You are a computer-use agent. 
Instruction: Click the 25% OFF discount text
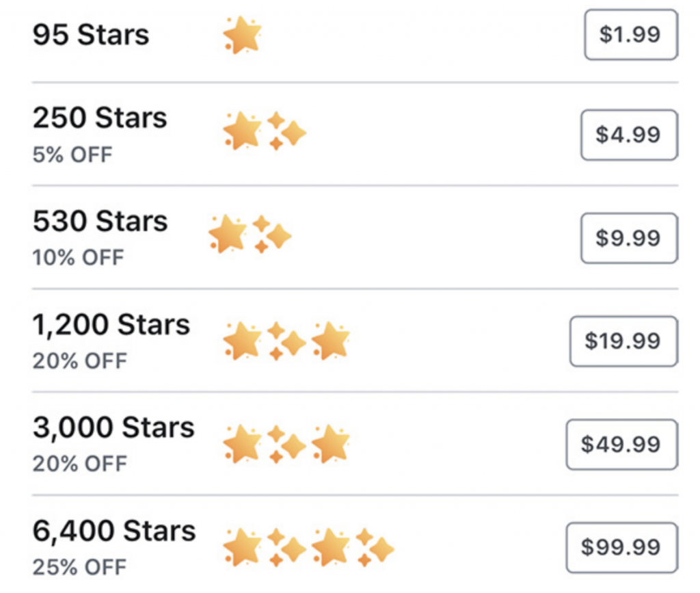80,568
